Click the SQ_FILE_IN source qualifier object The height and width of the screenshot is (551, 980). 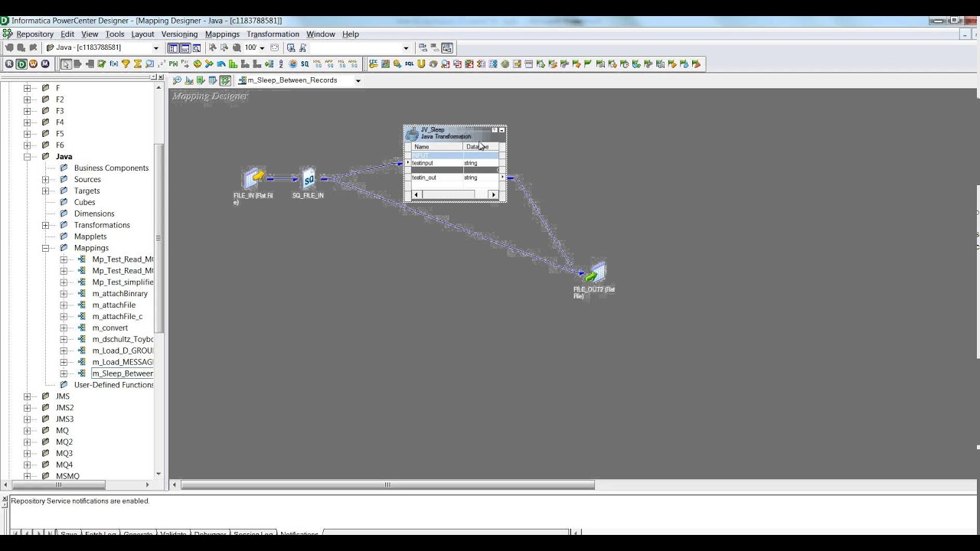pyautogui.click(x=308, y=180)
